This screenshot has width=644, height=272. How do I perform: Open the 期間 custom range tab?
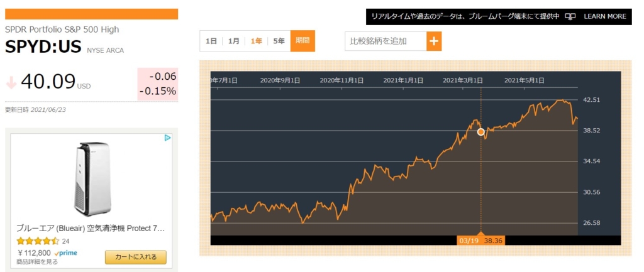pyautogui.click(x=303, y=41)
